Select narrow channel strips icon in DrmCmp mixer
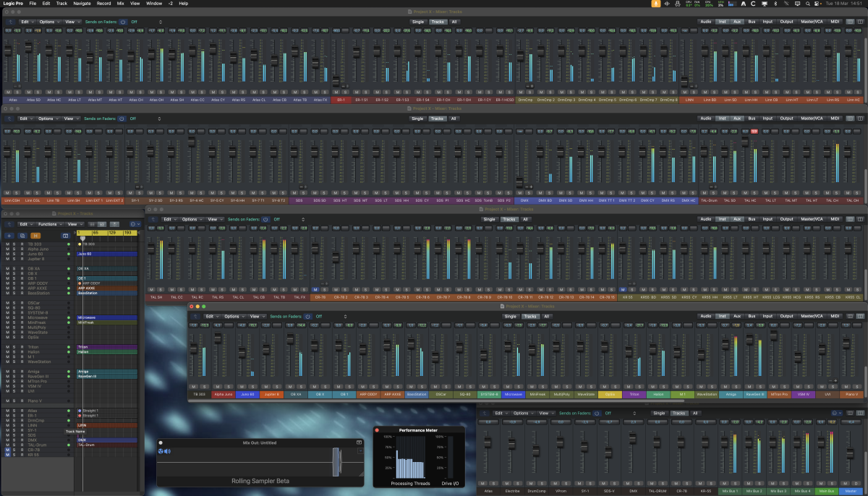The height and width of the screenshot is (496, 868). point(851,22)
